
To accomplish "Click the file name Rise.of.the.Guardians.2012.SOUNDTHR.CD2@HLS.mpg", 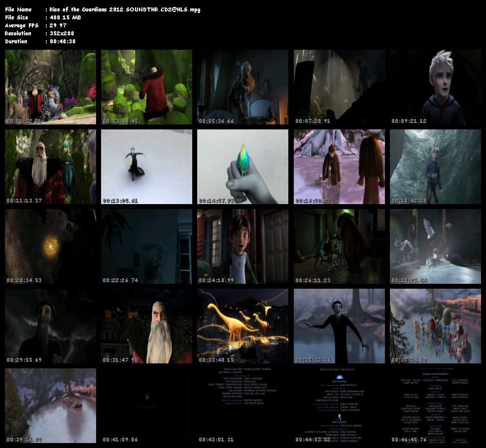I will click(125, 9).
